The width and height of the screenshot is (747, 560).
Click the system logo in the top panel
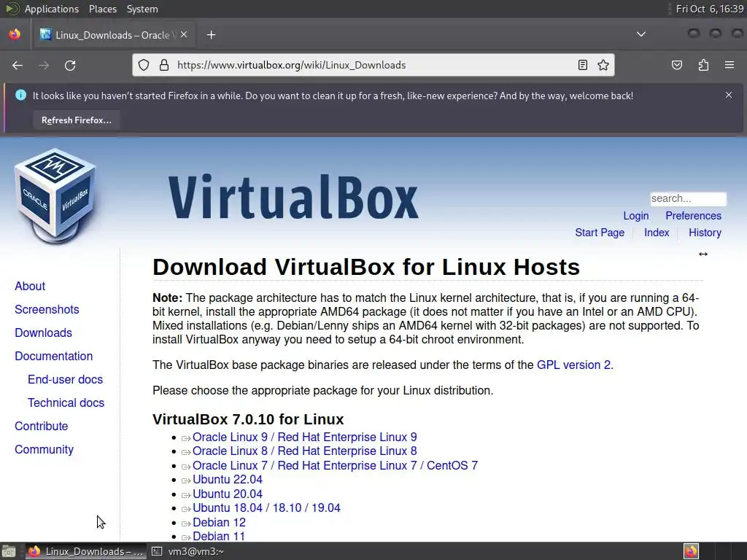point(12,9)
